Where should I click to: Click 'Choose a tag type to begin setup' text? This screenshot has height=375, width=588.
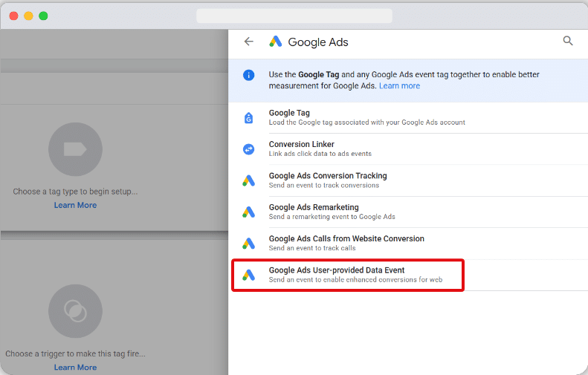pos(75,192)
